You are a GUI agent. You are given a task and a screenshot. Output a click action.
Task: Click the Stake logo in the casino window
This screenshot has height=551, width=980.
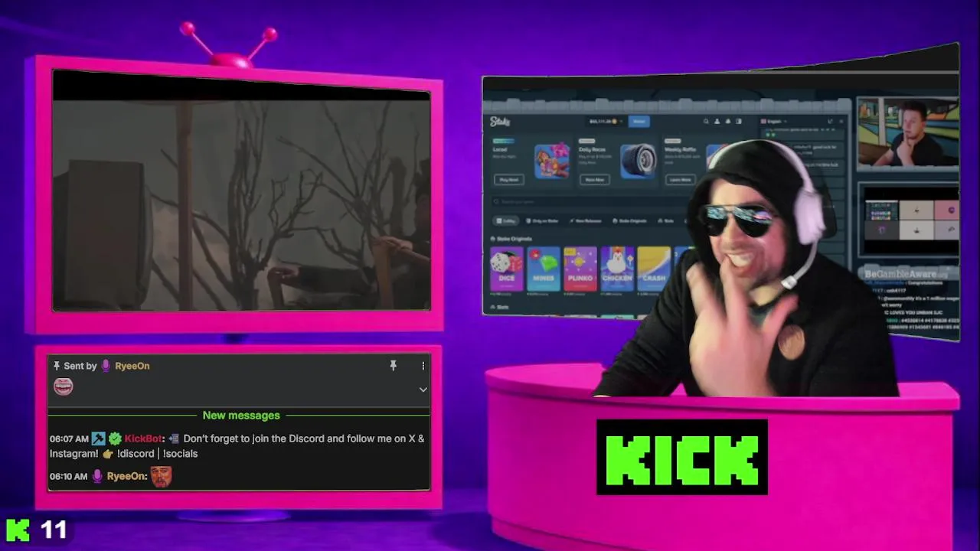(500, 122)
